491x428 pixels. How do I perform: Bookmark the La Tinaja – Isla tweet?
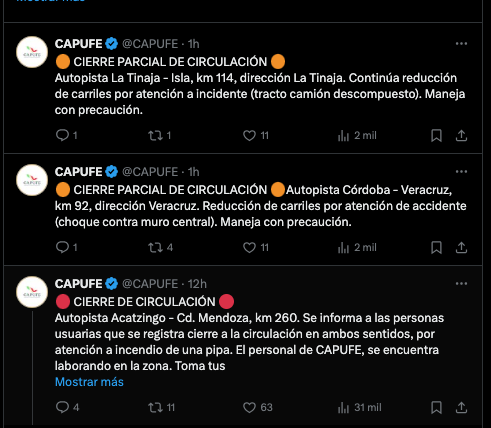click(x=436, y=135)
